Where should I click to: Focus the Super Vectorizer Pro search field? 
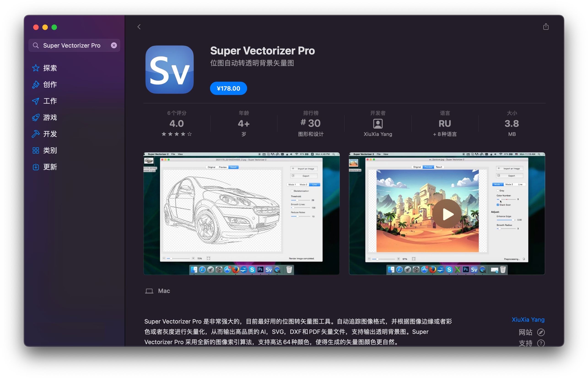(x=74, y=45)
